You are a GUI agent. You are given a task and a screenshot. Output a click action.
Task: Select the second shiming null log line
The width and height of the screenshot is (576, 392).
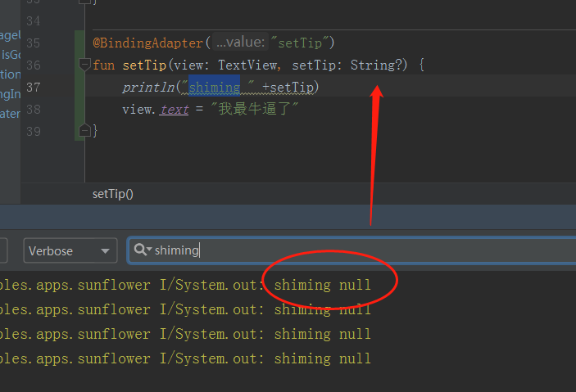point(185,309)
